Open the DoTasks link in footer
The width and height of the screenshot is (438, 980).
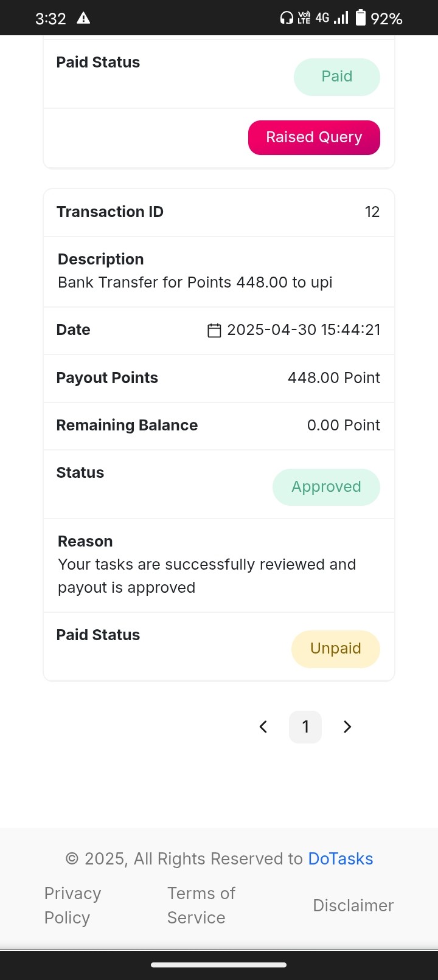point(341,858)
